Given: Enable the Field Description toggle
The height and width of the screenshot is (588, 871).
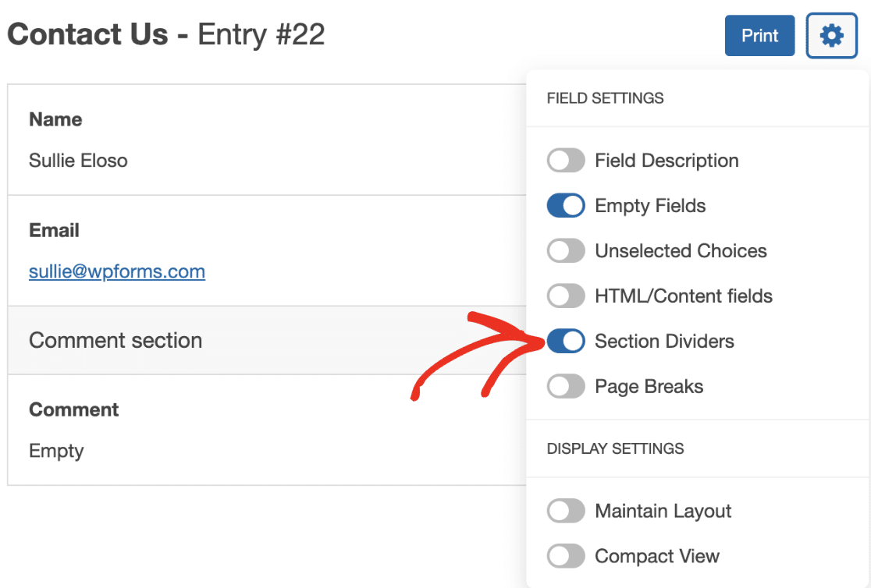Looking at the screenshot, I should (x=566, y=161).
